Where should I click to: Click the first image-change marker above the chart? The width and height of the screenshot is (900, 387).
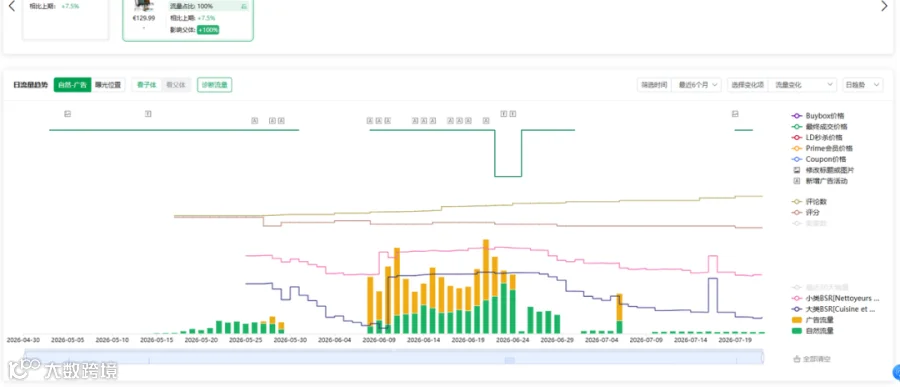[x=67, y=114]
